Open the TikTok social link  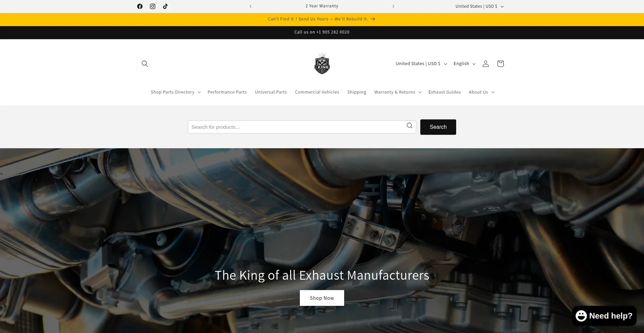165,6
